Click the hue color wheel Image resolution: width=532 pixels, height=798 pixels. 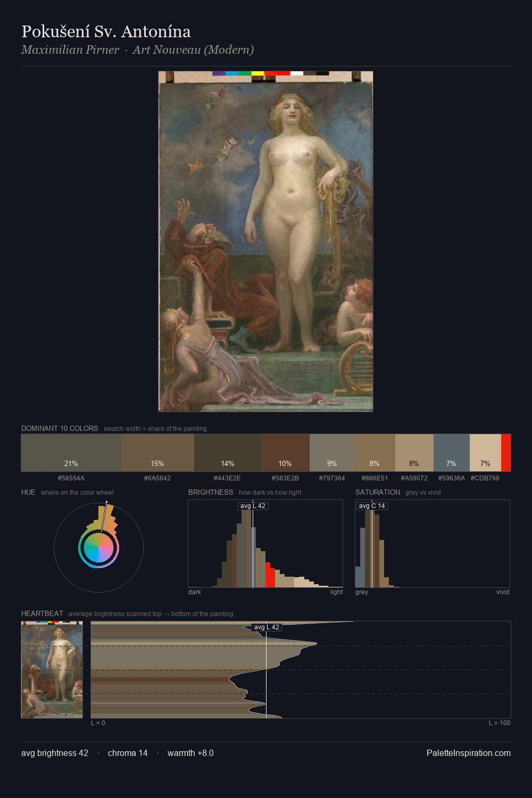[98, 547]
